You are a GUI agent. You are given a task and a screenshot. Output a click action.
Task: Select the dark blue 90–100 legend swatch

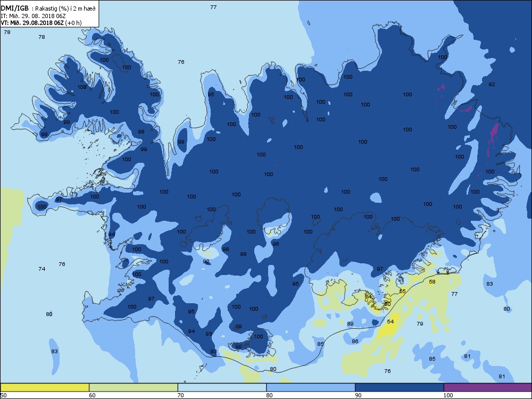pyautogui.click(x=400, y=387)
